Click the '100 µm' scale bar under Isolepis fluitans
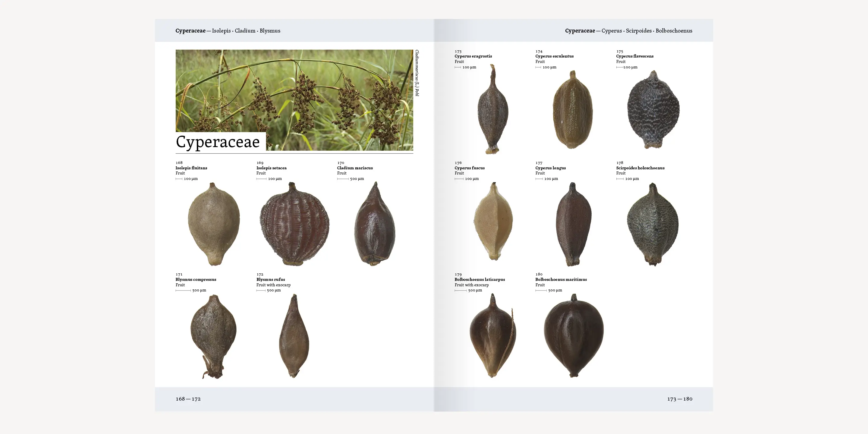The width and height of the screenshot is (868, 434). pos(187,179)
